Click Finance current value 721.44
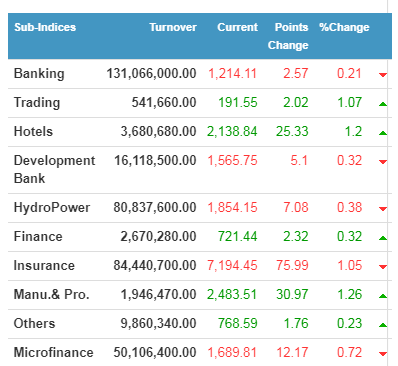The width and height of the screenshot is (398, 366). click(x=238, y=237)
